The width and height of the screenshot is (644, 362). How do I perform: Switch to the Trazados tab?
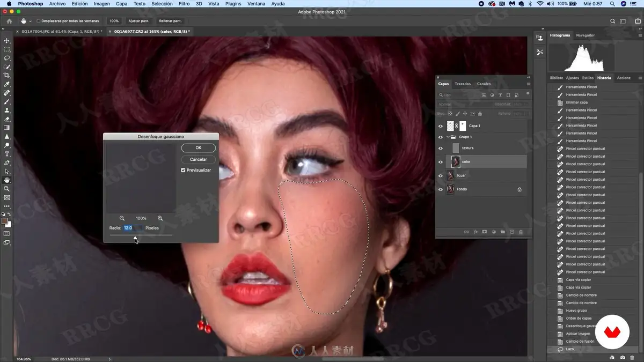point(463,84)
